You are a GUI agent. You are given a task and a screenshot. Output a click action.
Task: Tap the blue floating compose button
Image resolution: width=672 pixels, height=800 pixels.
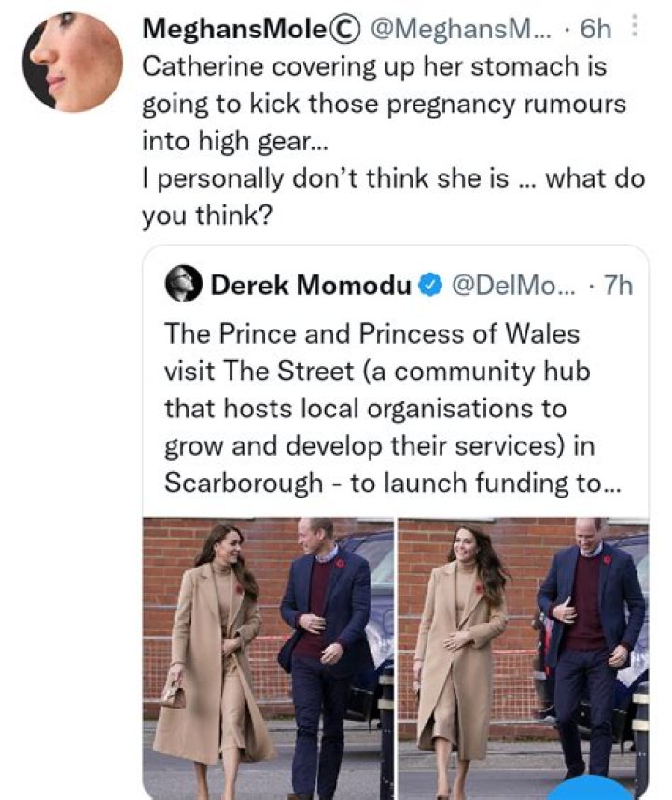click(x=588, y=790)
